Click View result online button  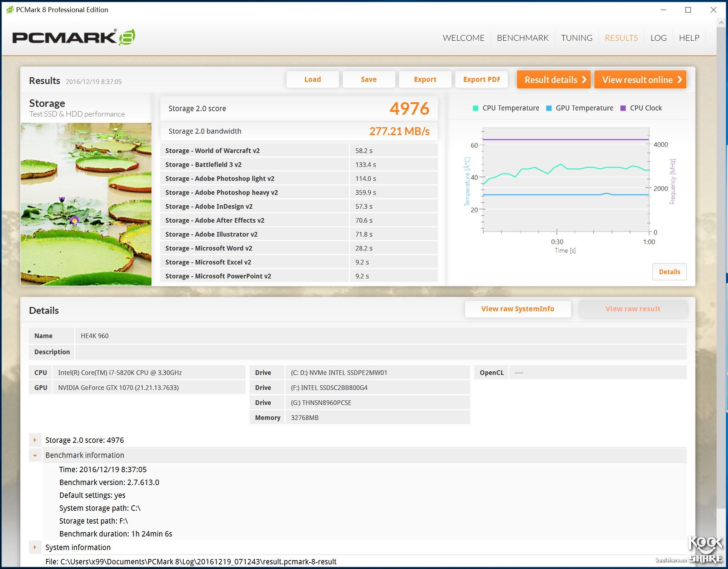coord(640,80)
